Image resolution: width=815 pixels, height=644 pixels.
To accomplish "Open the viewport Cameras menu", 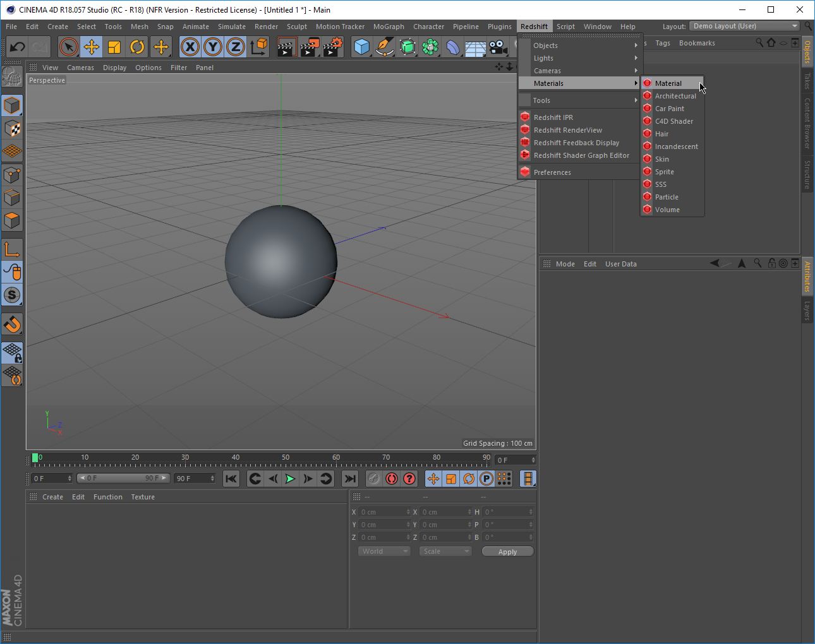I will (80, 68).
